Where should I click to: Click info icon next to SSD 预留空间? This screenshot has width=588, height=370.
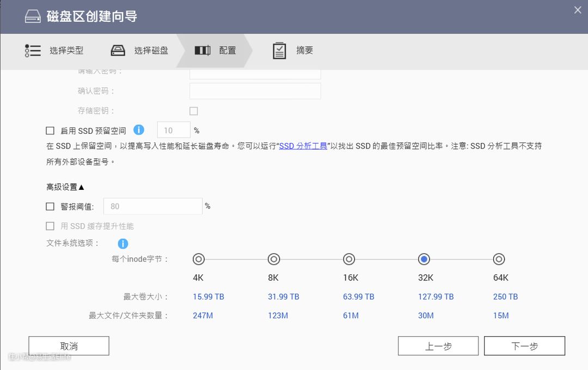tap(139, 130)
